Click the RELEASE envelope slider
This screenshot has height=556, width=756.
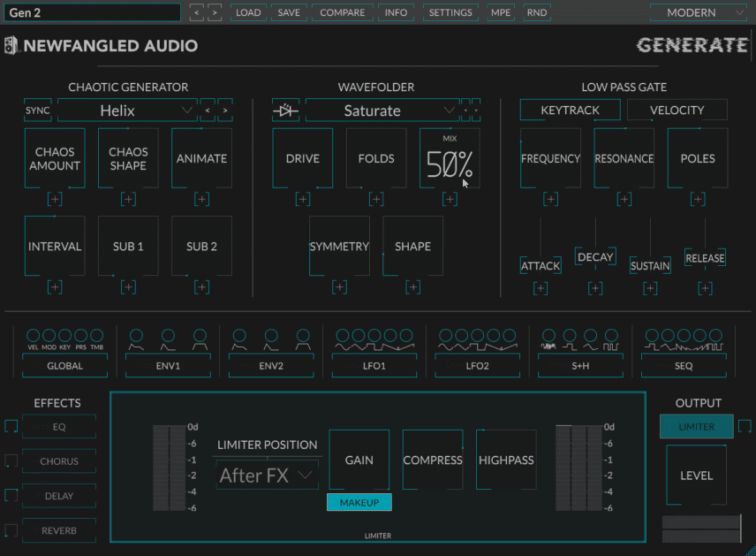705,258
